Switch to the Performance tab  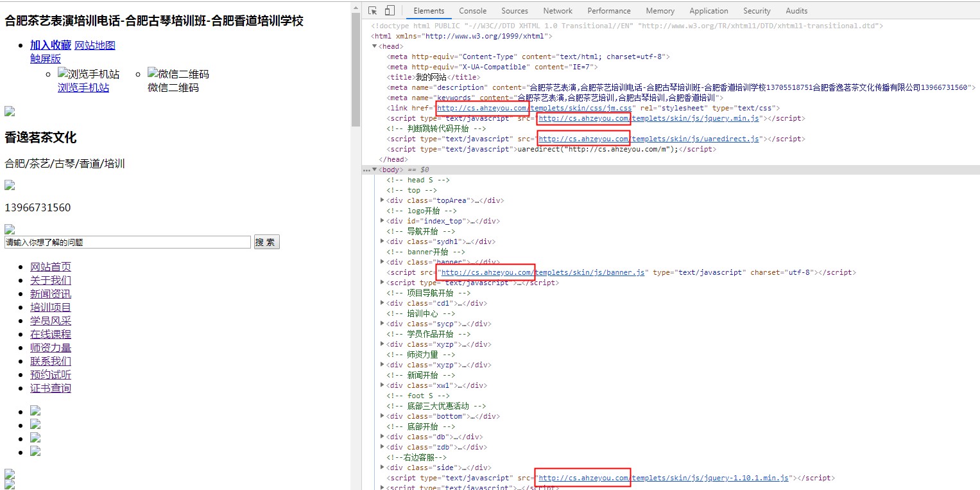tap(609, 11)
